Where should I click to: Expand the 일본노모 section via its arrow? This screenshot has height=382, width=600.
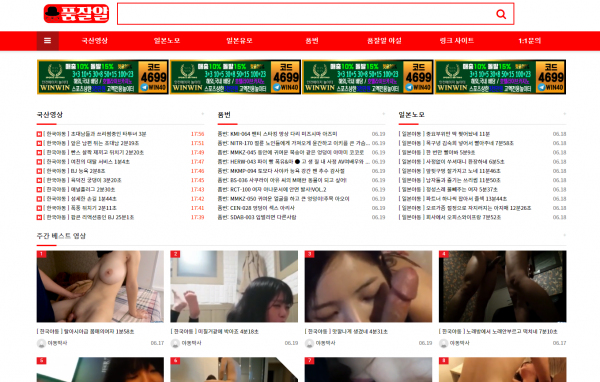click(564, 114)
